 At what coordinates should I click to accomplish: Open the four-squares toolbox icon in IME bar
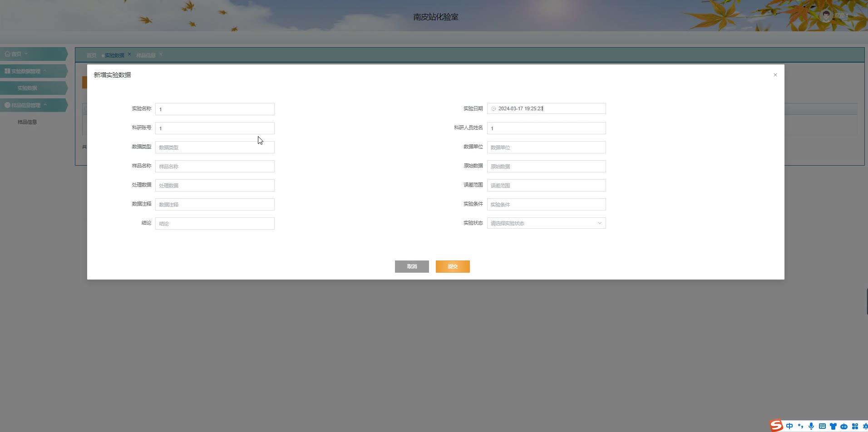pos(855,426)
